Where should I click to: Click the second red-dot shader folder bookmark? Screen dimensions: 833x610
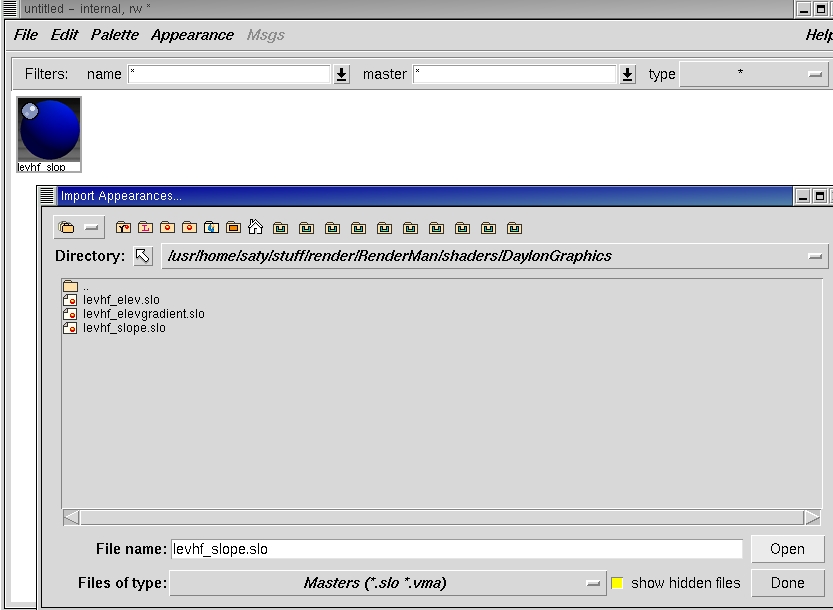(x=189, y=227)
